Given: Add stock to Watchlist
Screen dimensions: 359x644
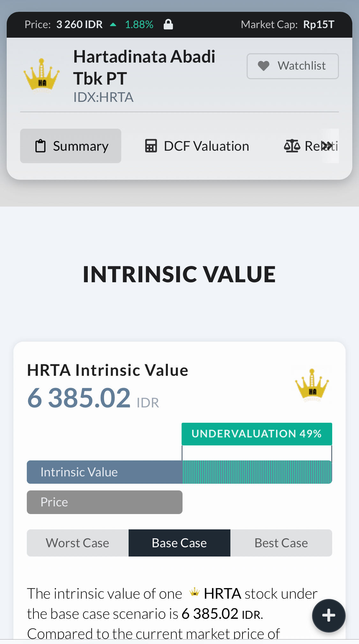Looking at the screenshot, I should [292, 66].
